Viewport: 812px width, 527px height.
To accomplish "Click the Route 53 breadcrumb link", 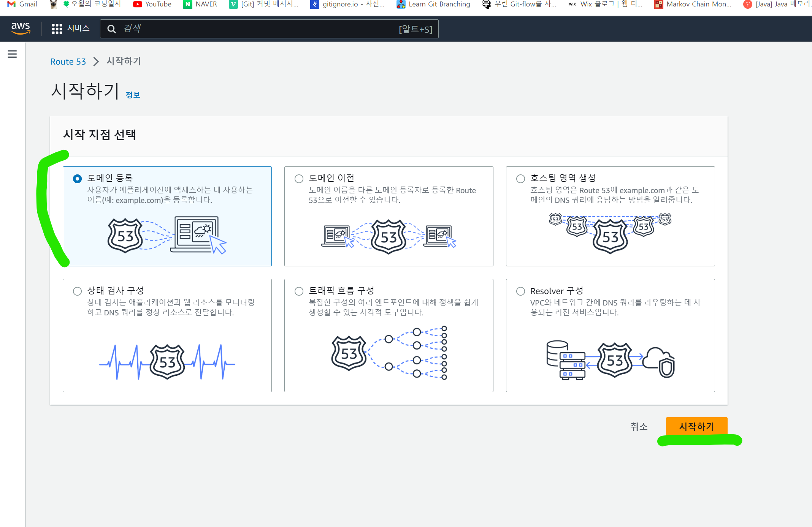I will click(68, 62).
